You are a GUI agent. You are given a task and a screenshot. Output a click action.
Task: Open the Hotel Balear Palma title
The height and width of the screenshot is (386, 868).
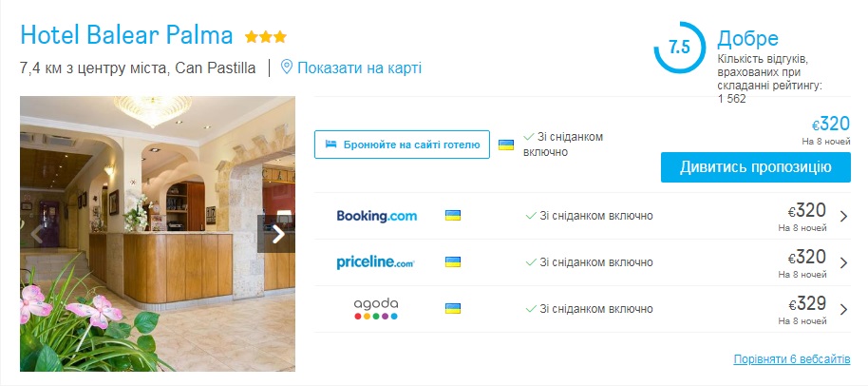tap(126, 36)
